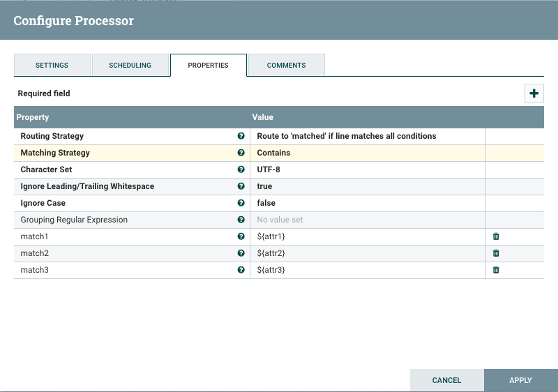Delete the match1 property with trash icon

(x=496, y=236)
